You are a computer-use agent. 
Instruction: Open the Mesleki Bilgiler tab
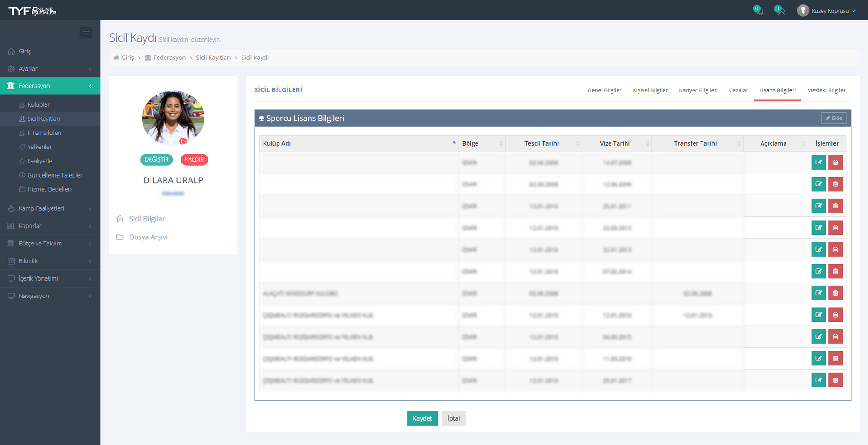click(826, 90)
